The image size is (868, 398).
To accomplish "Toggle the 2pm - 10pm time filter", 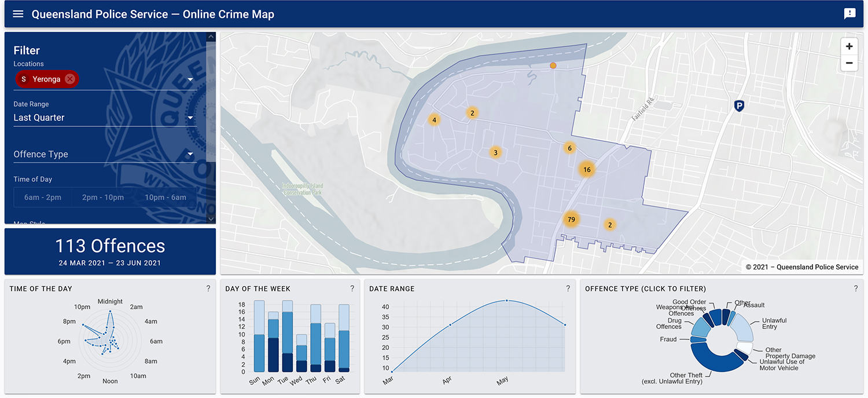I will tap(103, 198).
